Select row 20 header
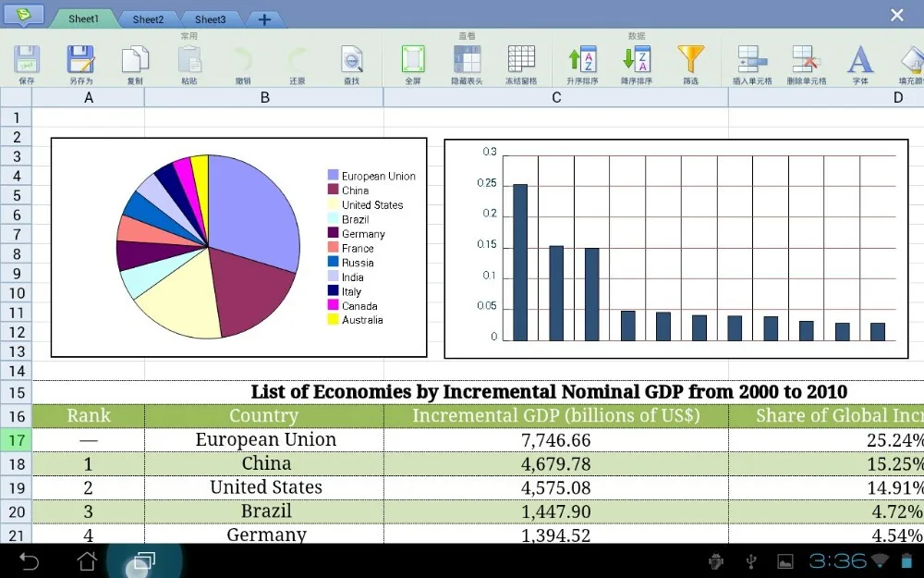 pos(17,512)
